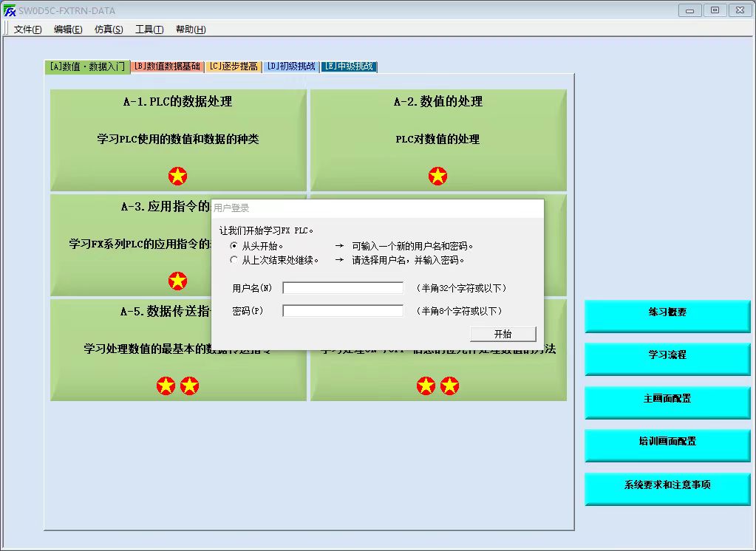Switch to the [B]数值数据基础 tab
This screenshot has height=551, width=756.
pyautogui.click(x=168, y=66)
